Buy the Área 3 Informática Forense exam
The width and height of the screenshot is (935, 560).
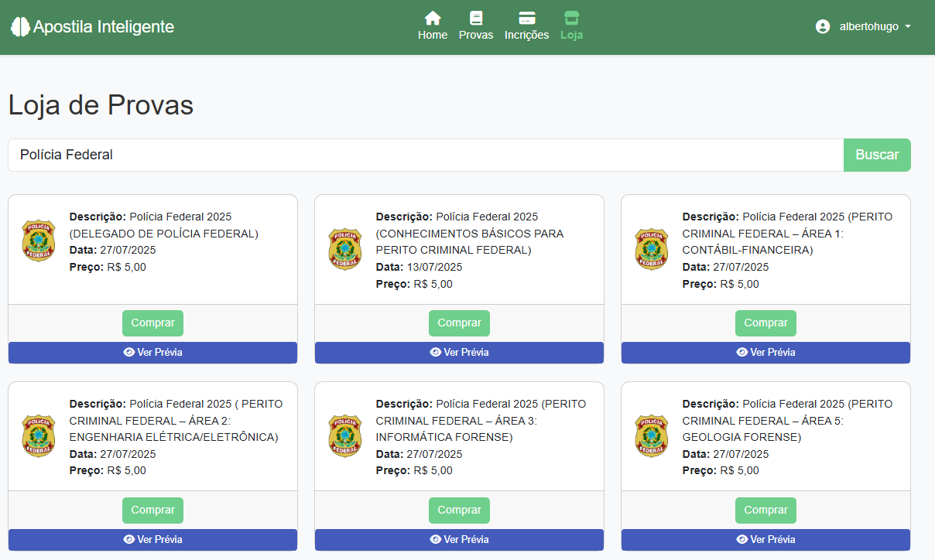point(459,510)
